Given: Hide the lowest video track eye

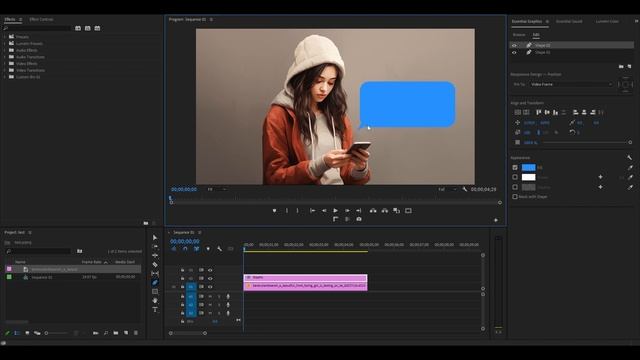Looking at the screenshot, I should tap(210, 287).
